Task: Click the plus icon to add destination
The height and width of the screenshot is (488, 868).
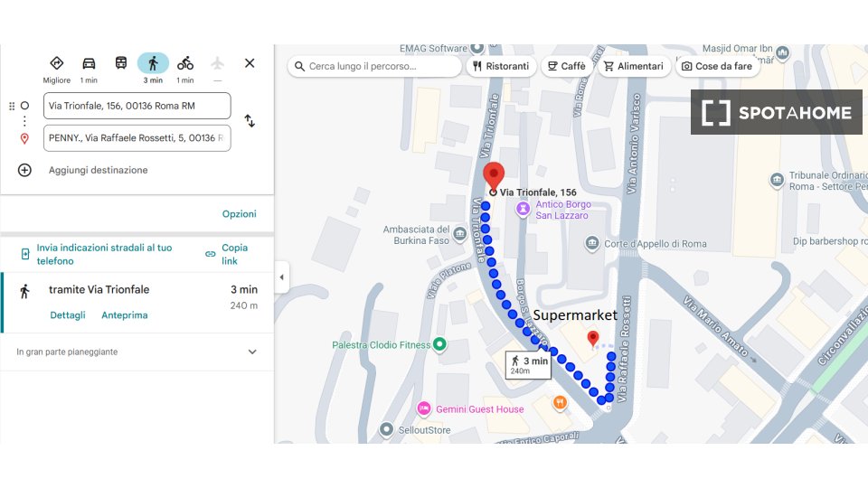Action: pos(24,170)
